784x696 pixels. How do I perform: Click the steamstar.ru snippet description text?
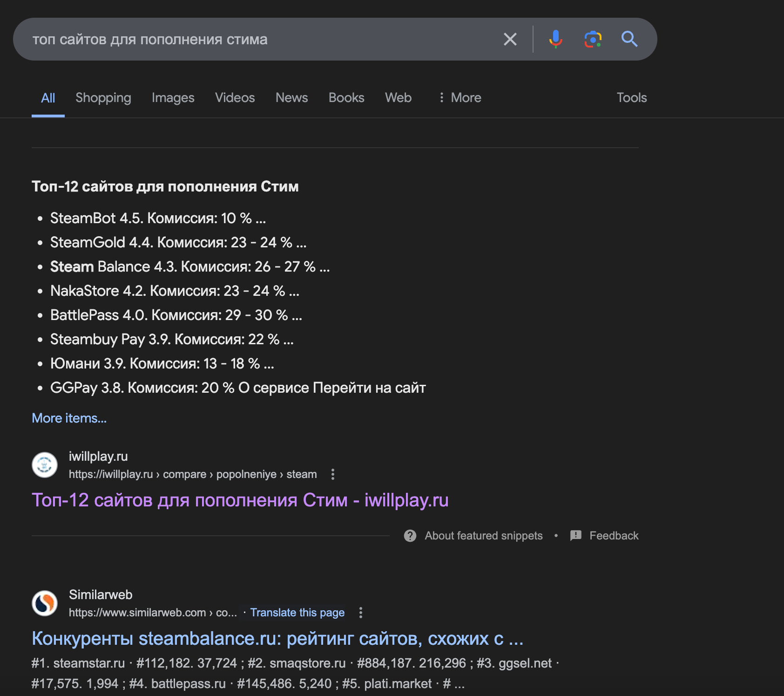[x=295, y=673]
